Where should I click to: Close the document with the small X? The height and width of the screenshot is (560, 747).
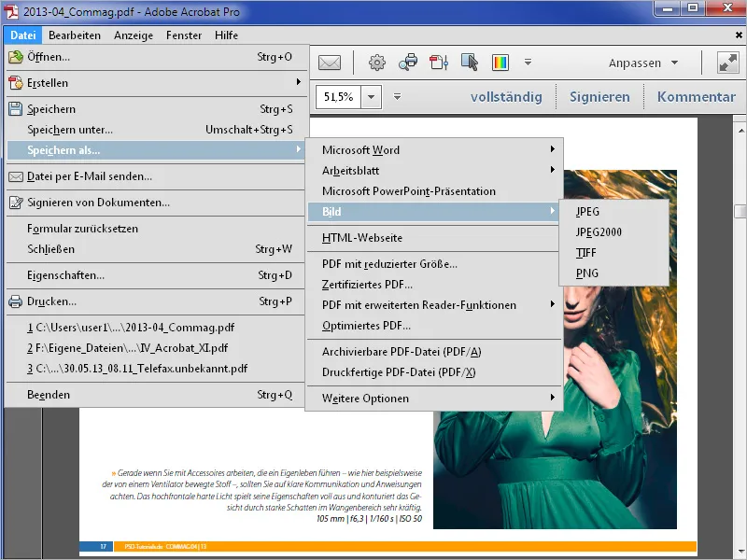[x=739, y=35]
